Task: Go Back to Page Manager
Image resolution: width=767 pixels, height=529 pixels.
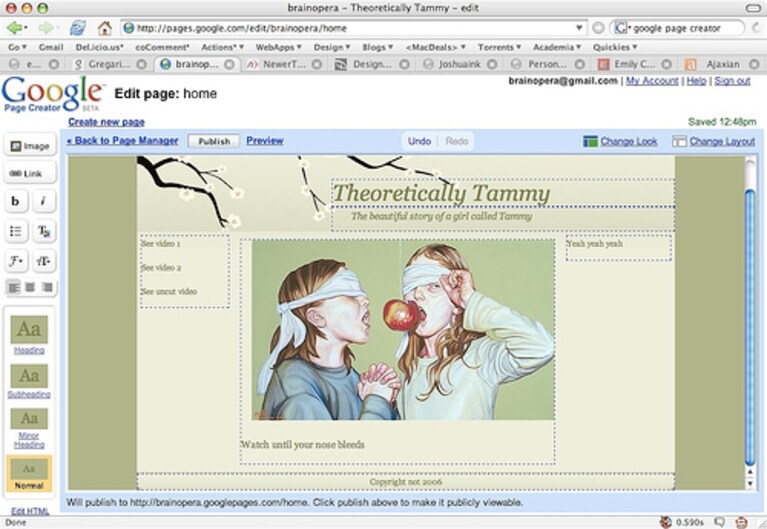Action: pos(122,140)
